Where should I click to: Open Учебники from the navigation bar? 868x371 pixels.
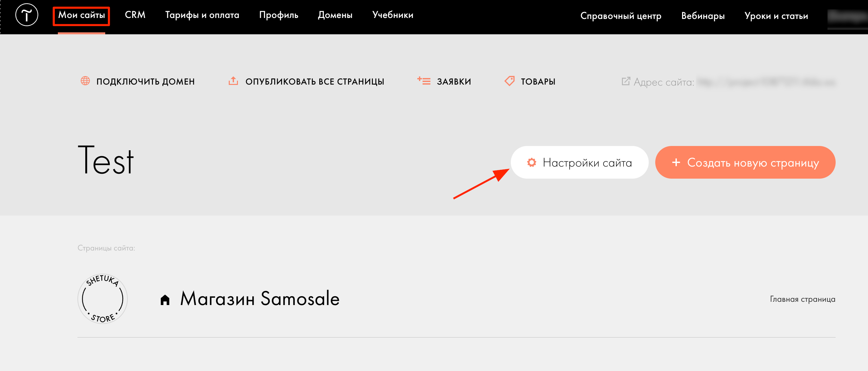(x=393, y=15)
